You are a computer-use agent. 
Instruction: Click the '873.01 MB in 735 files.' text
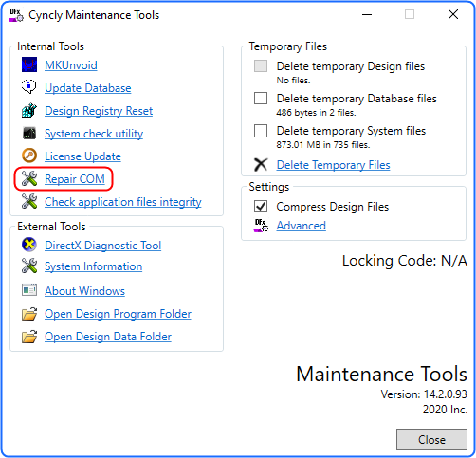point(323,145)
